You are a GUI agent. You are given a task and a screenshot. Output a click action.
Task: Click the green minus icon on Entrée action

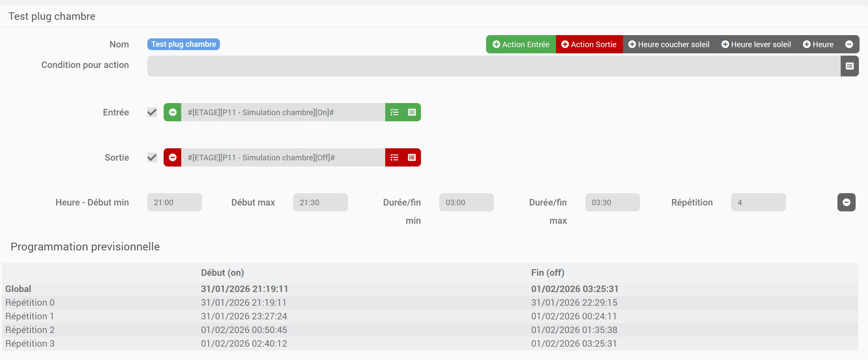tap(172, 112)
